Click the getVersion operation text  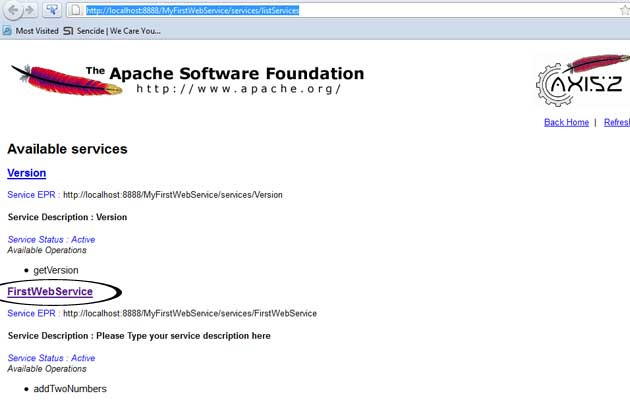coord(56,270)
